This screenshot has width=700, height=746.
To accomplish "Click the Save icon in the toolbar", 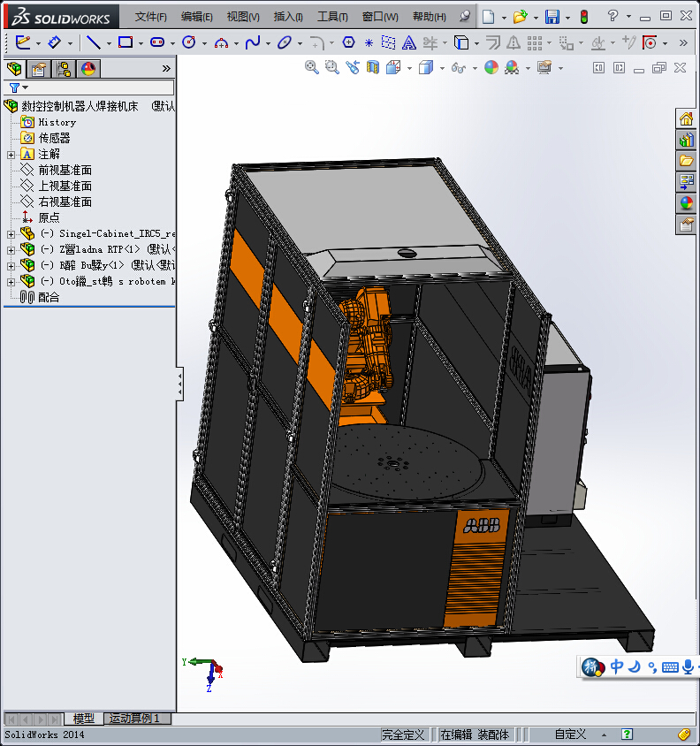I will [x=552, y=17].
